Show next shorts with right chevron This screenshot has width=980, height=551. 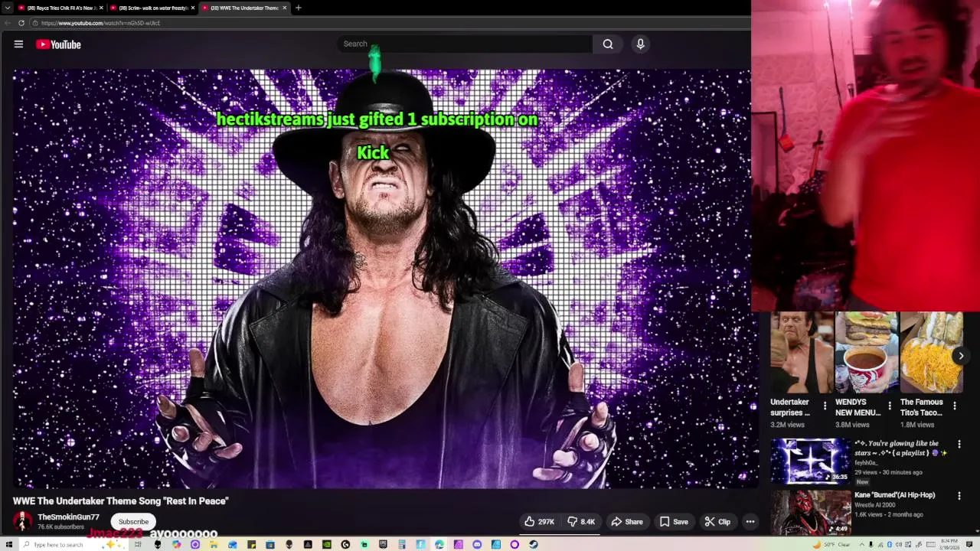[961, 356]
